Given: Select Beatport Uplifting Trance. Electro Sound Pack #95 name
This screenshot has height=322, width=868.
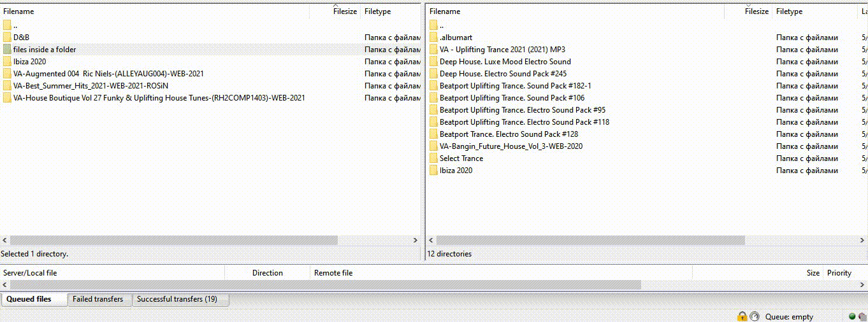Looking at the screenshot, I should pyautogui.click(x=523, y=110).
